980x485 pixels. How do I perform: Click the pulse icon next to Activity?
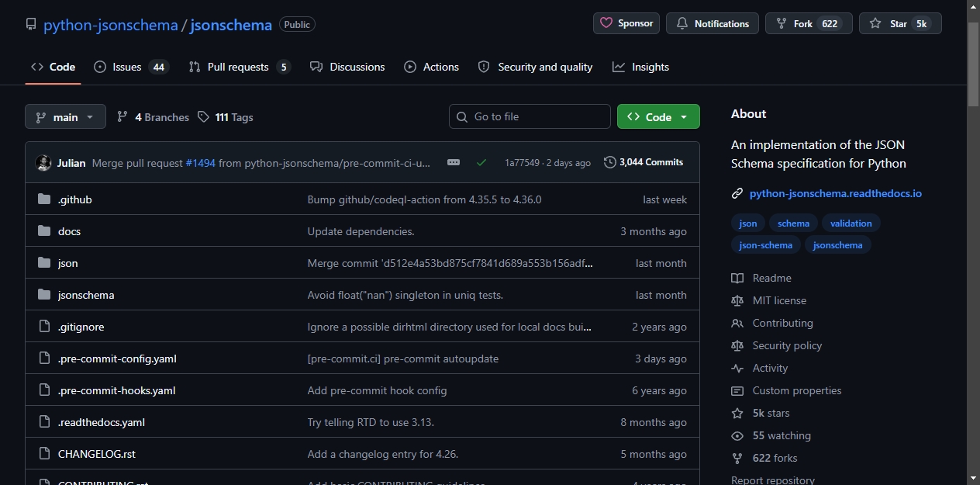pos(737,368)
